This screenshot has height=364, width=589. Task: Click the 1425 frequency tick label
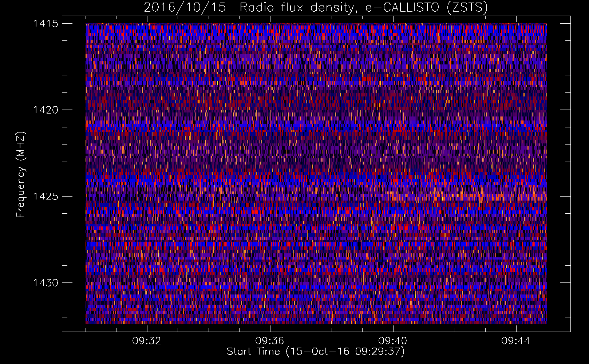tap(46, 197)
